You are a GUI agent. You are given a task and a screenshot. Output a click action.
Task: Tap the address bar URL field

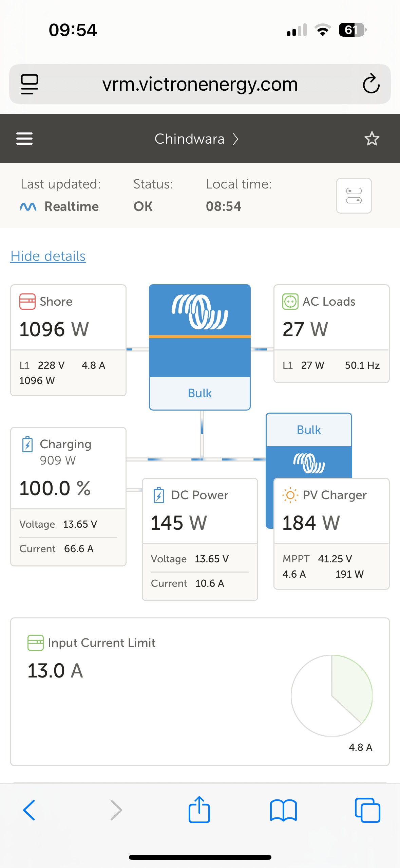tap(200, 84)
